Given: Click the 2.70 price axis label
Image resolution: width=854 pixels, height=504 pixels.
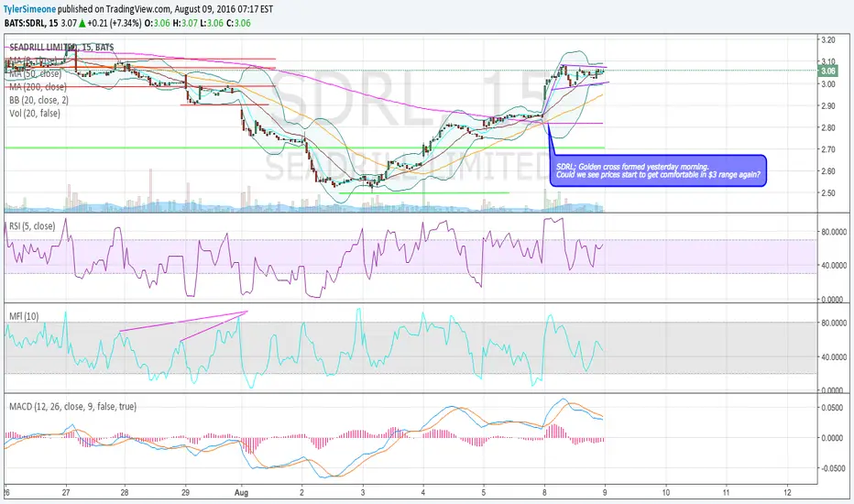Looking at the screenshot, I should pyautogui.click(x=827, y=149).
